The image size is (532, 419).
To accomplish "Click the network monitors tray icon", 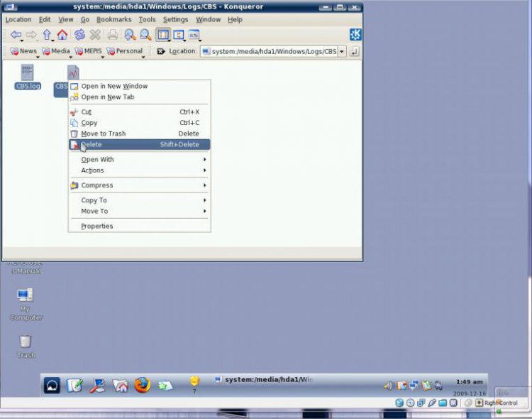I will [x=414, y=385].
